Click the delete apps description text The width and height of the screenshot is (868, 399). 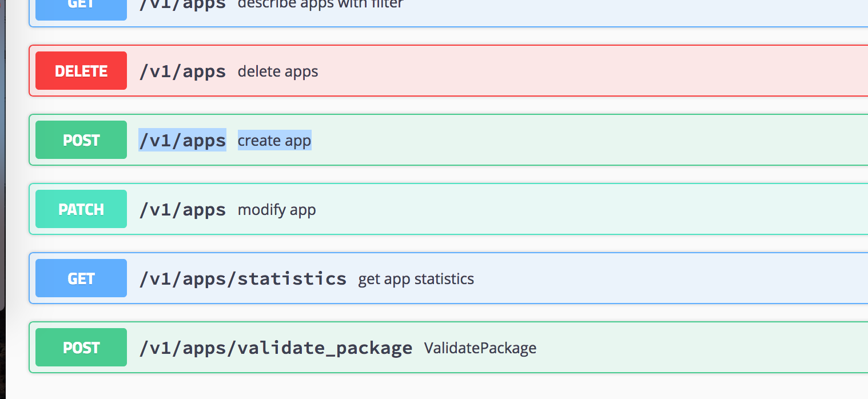point(278,71)
